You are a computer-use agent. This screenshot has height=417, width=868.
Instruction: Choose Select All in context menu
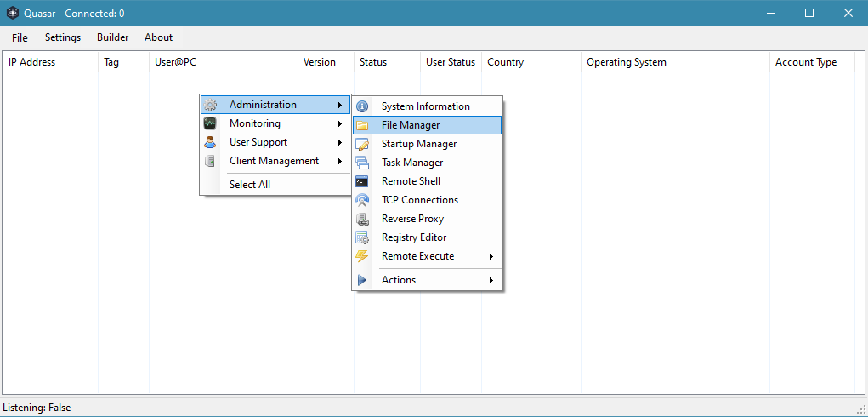[x=275, y=185]
